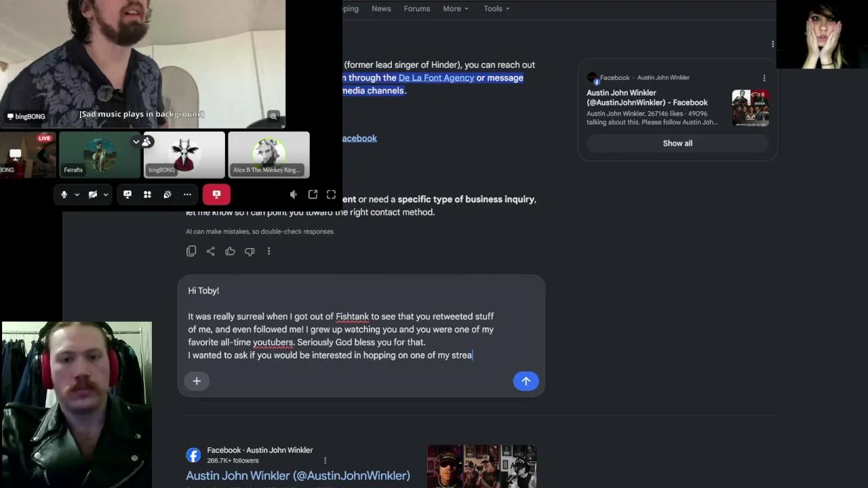Open more call options ellipsis
This screenshot has height=488, width=868.
coord(187,195)
